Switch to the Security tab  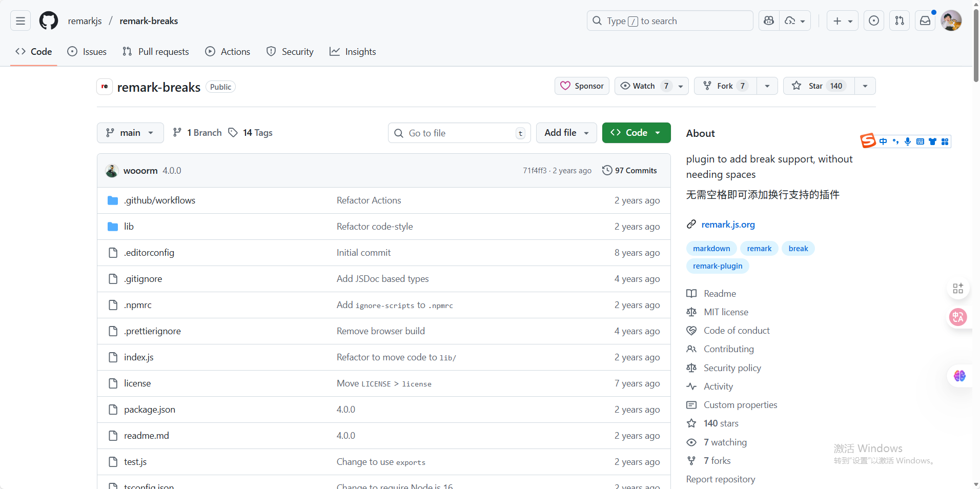(290, 52)
